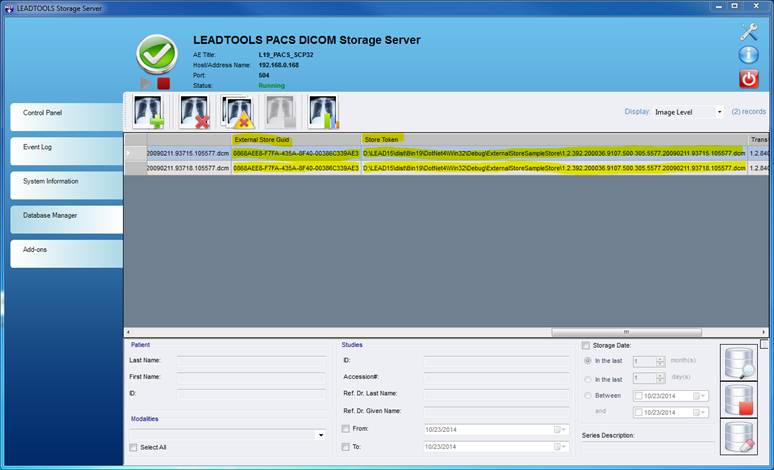Open the Between start date picker
Viewport: 774px width, 470px height.
pyautogui.click(x=699, y=396)
